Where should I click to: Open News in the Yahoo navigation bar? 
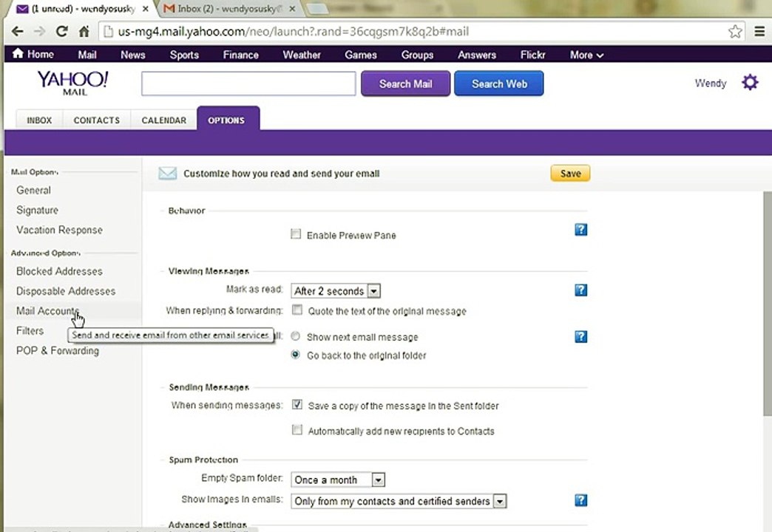[133, 55]
